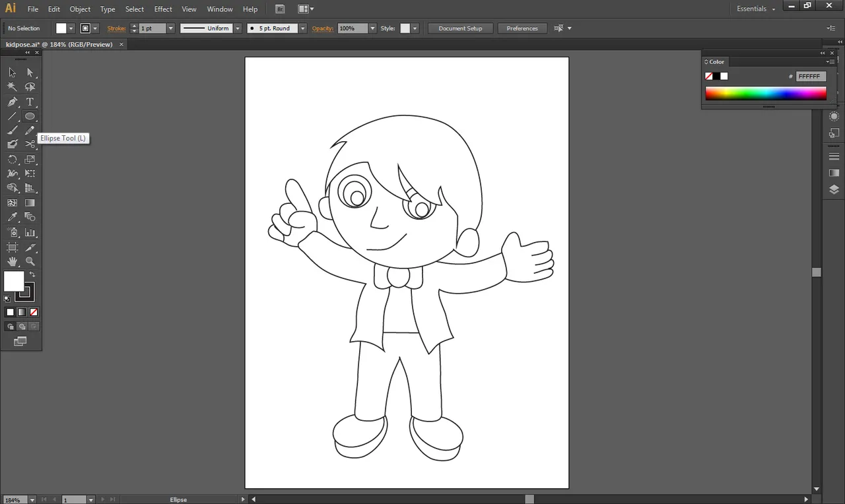Screen dimensions: 845x504
Task: Open the fill color dropdown in control bar
Action: coord(71,28)
